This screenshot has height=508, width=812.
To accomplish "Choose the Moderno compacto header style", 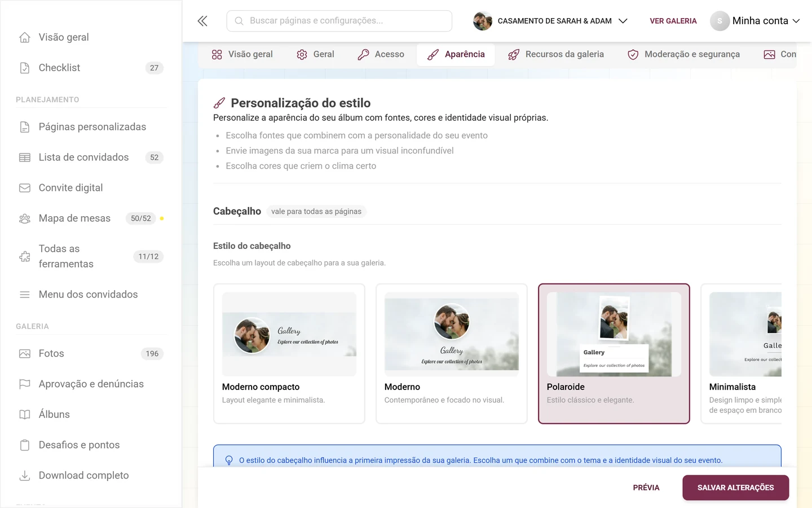I will pyautogui.click(x=289, y=354).
